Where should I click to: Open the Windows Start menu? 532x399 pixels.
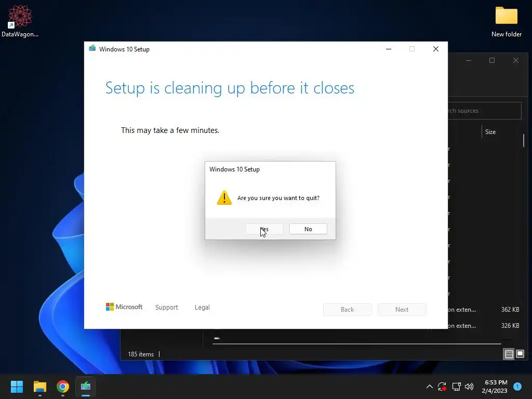pos(17,387)
